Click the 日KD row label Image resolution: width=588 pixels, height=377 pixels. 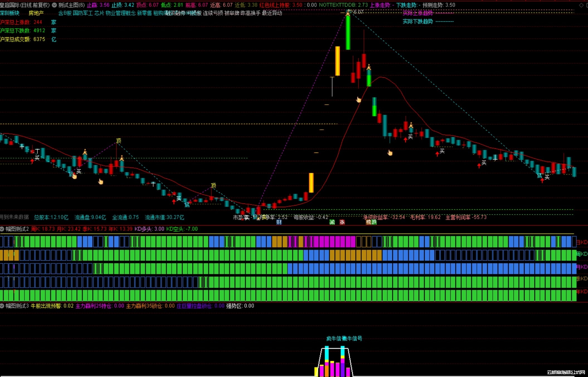coord(582,242)
